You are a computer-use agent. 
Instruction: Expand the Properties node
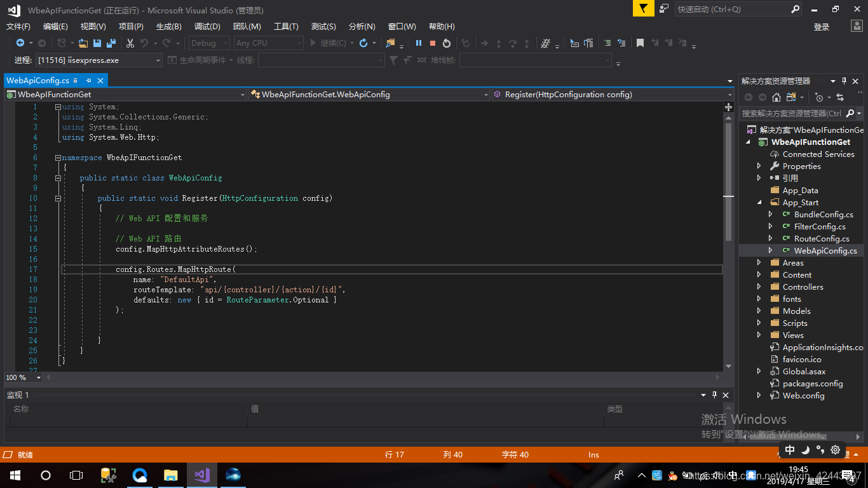[759, 166]
